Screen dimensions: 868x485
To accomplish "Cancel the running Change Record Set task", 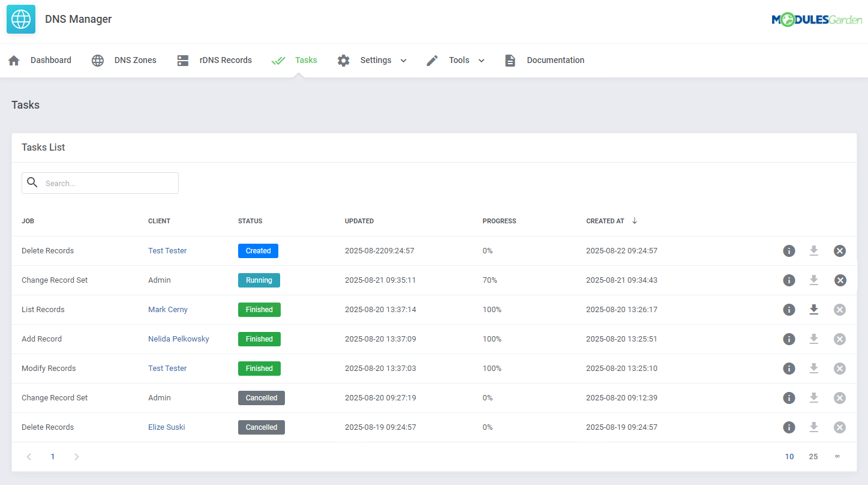I will (x=839, y=280).
